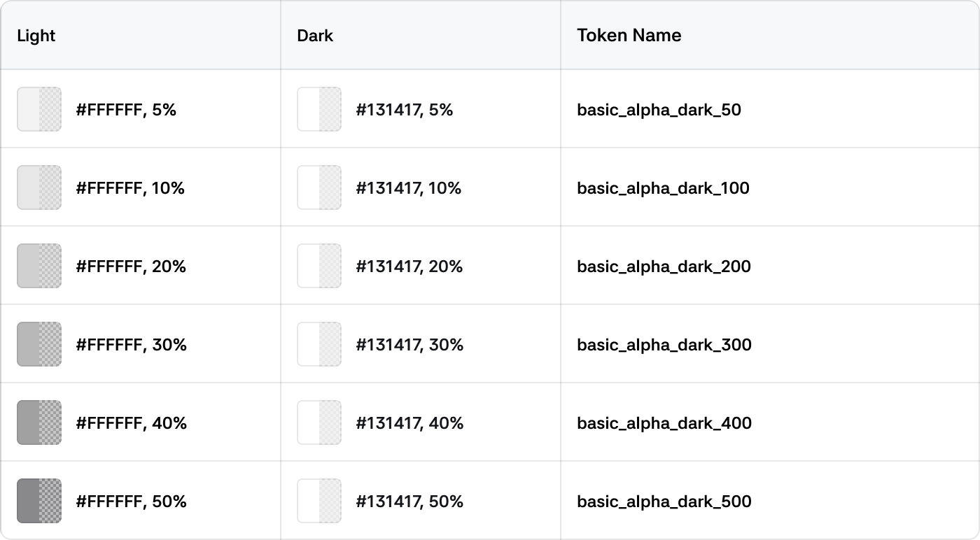This screenshot has height=540, width=980.
Task: Select the swatch for #131417, 40%
Action: (x=319, y=422)
